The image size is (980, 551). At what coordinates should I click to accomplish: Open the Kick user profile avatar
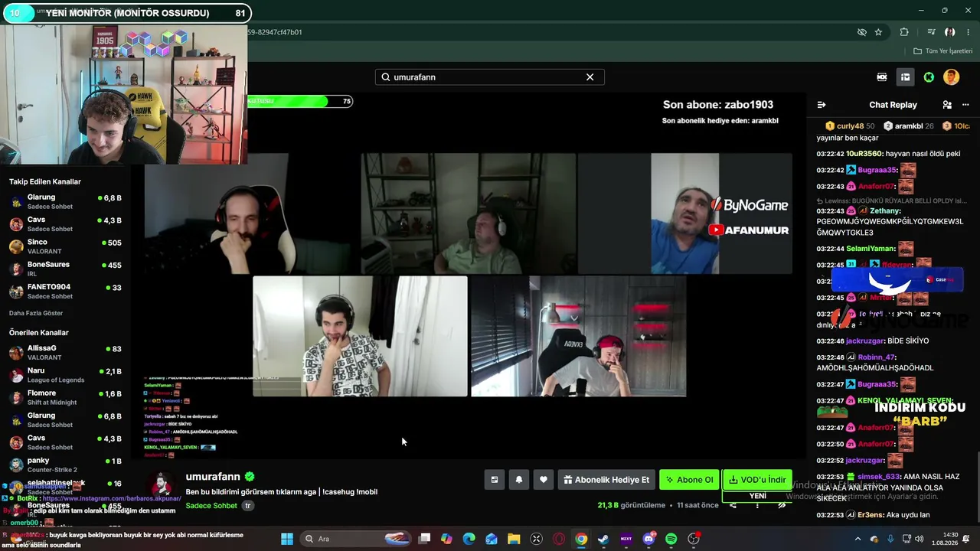pyautogui.click(x=951, y=77)
